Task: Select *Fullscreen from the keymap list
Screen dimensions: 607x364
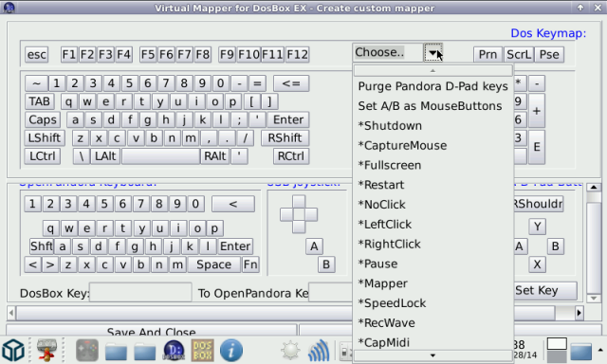Action: (390, 165)
